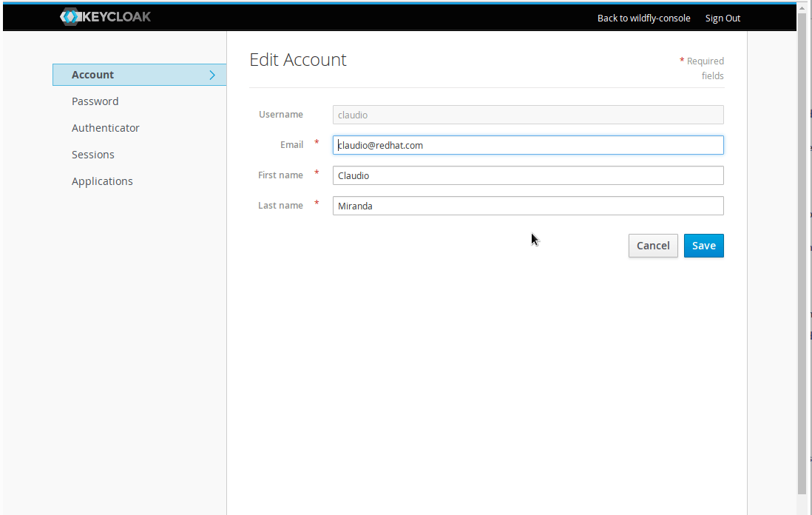Open the Applications section
Image resolution: width=812 pixels, height=515 pixels.
[102, 181]
